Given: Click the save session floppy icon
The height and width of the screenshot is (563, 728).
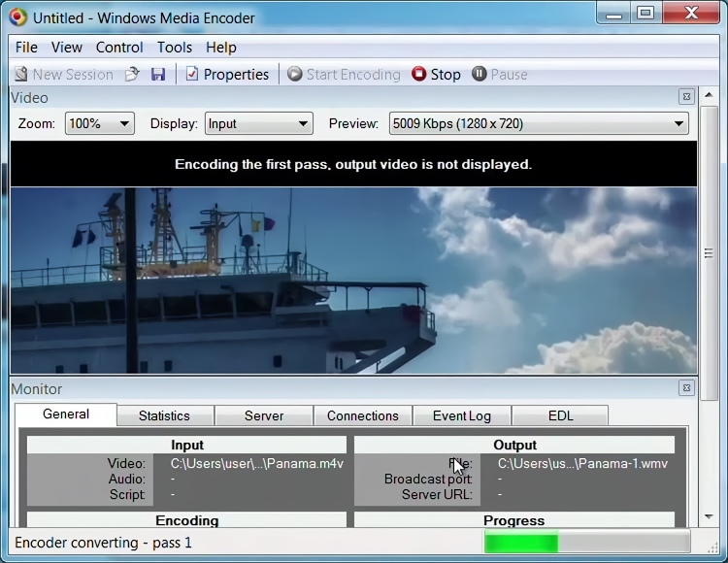Looking at the screenshot, I should coord(158,75).
